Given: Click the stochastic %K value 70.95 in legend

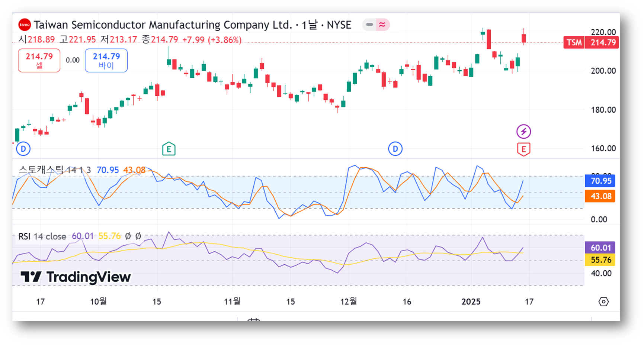Looking at the screenshot, I should click(108, 170).
